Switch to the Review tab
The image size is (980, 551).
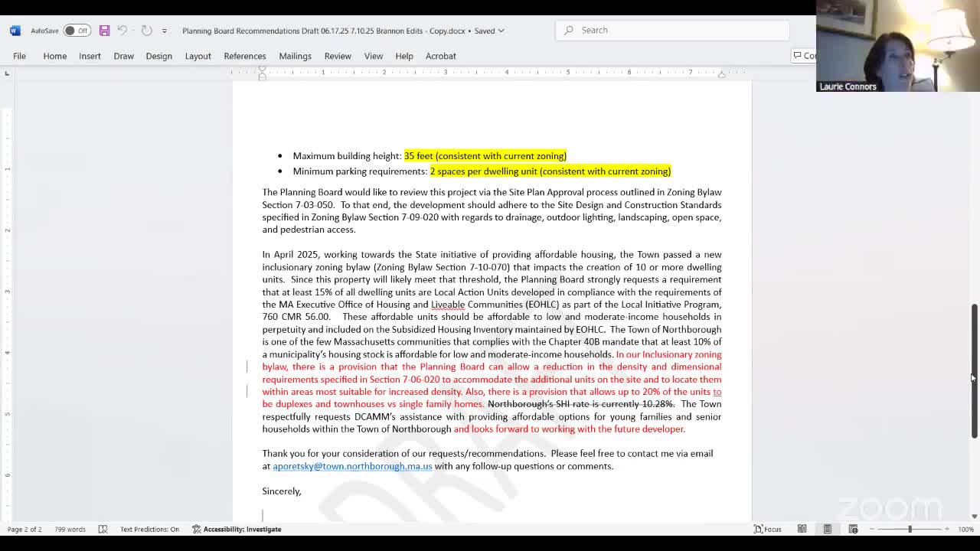338,56
